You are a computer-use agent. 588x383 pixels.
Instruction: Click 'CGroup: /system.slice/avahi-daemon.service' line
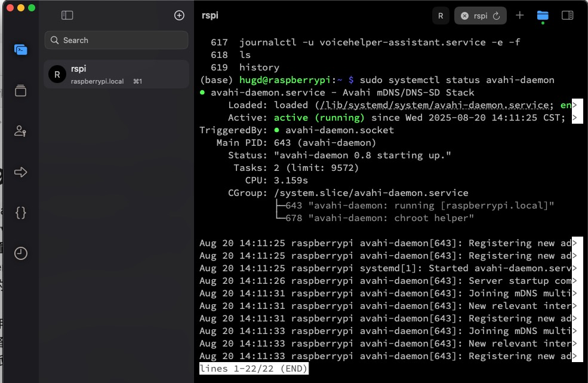pyautogui.click(x=348, y=193)
